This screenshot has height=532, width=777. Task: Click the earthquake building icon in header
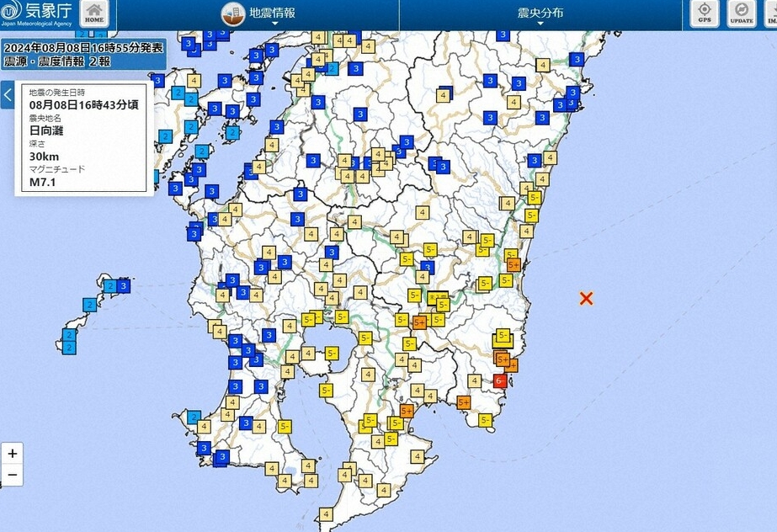coord(233,13)
